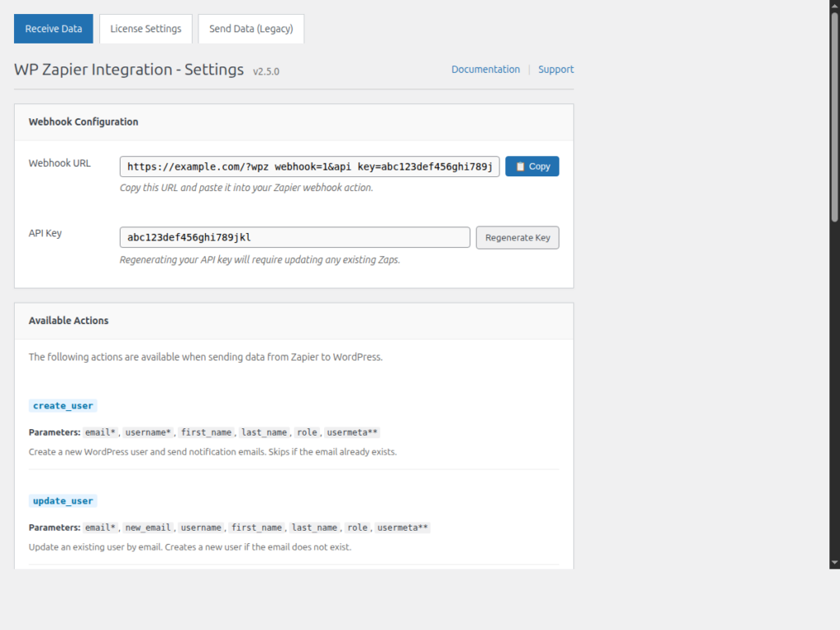
Task: Click the 'Regenerating your API key' note
Action: (x=260, y=260)
